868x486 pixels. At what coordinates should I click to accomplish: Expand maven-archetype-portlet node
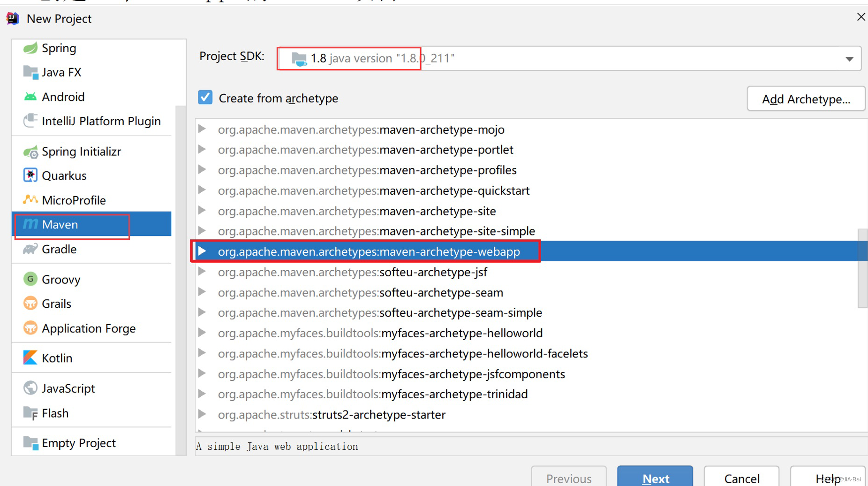click(202, 149)
